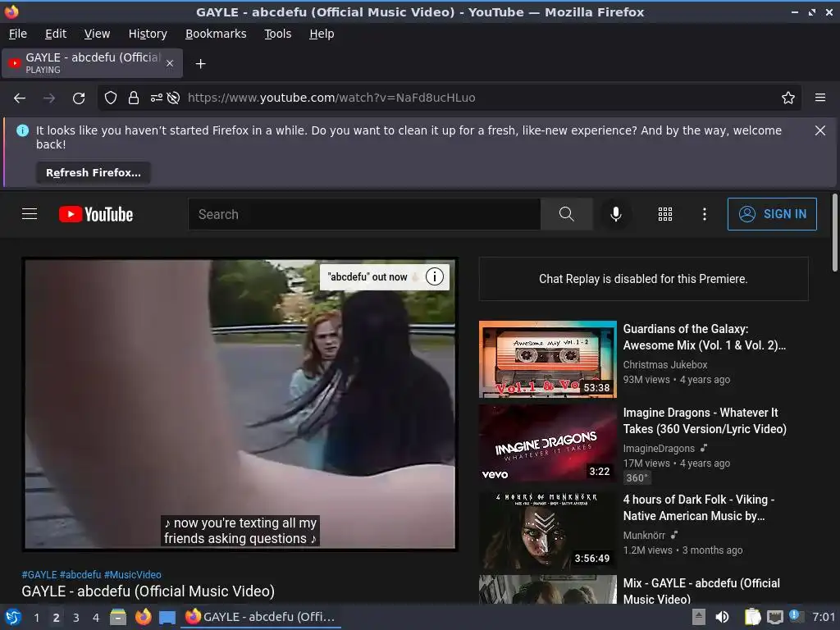The height and width of the screenshot is (630, 840).
Task: Show site security padlock info
Action: click(x=134, y=98)
